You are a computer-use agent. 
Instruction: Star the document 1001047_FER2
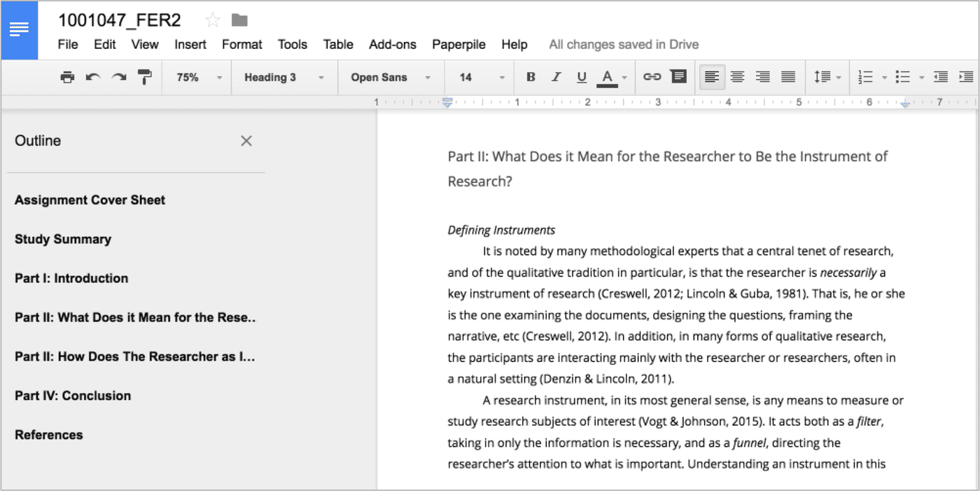coord(211,20)
